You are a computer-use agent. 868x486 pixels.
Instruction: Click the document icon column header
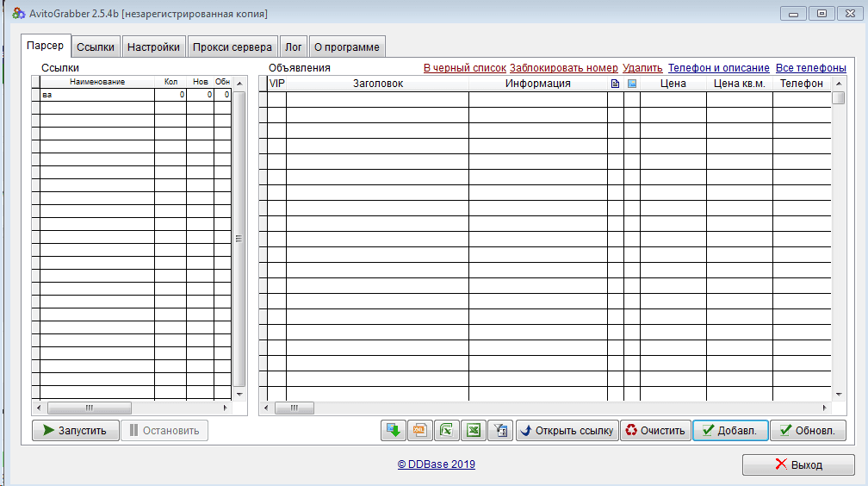tap(615, 84)
